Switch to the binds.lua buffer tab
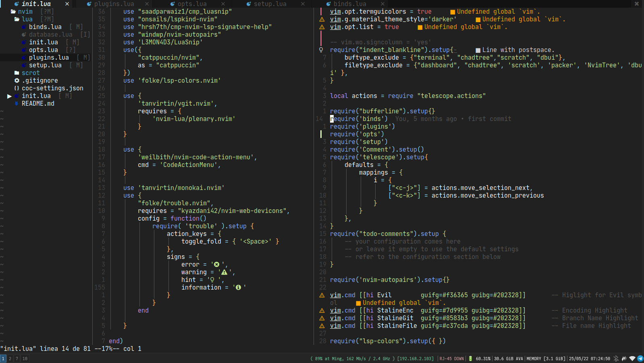The height and width of the screenshot is (363, 644). 350,4
